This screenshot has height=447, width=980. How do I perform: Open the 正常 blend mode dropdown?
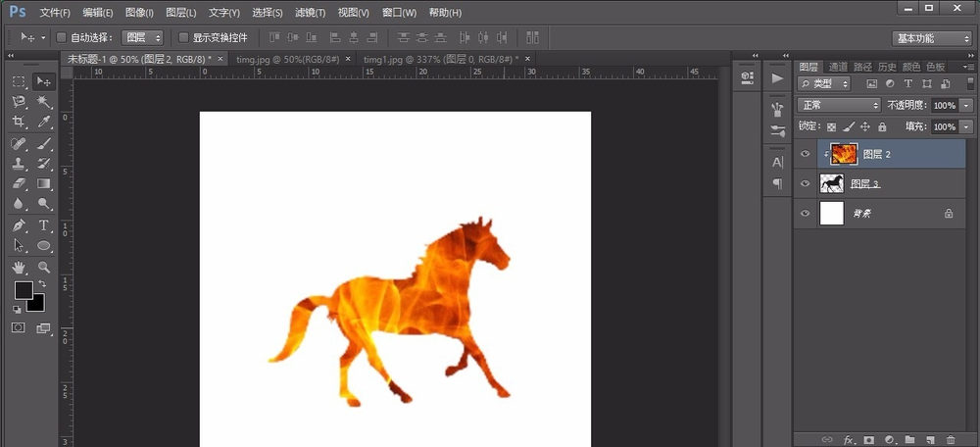click(839, 105)
